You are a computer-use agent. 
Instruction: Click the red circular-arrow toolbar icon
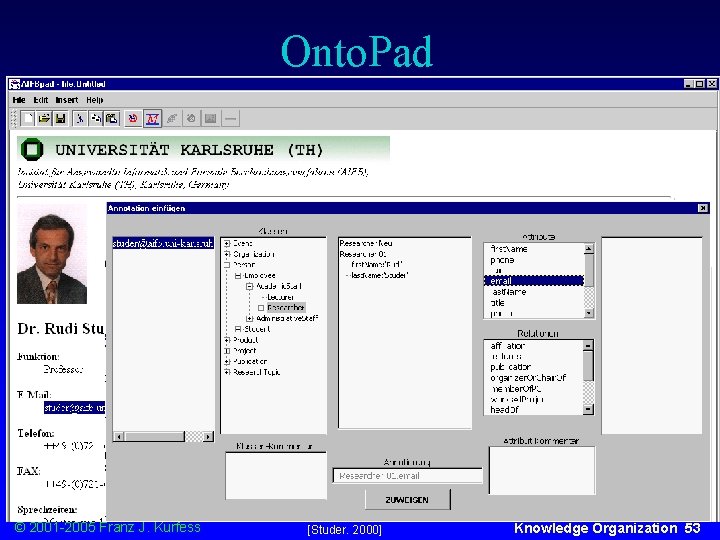(x=133, y=119)
